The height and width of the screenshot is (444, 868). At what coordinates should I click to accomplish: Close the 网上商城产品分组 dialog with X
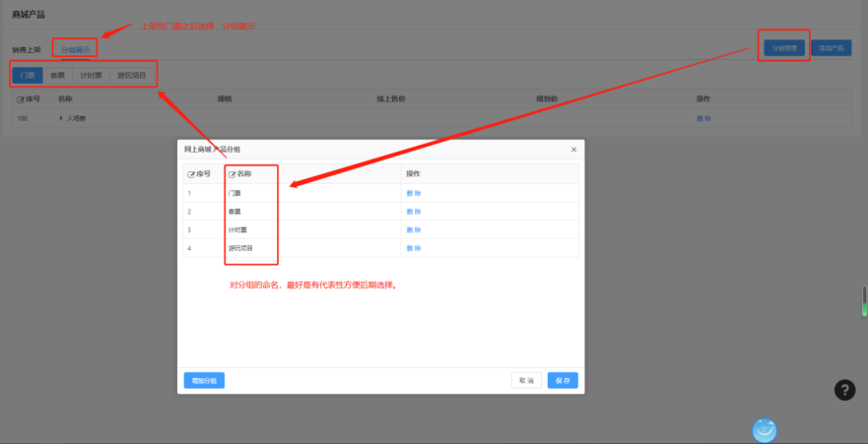tap(573, 149)
